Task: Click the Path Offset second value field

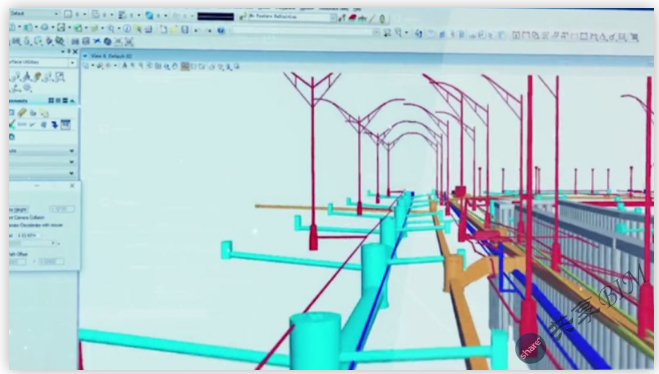Action: tap(51, 262)
